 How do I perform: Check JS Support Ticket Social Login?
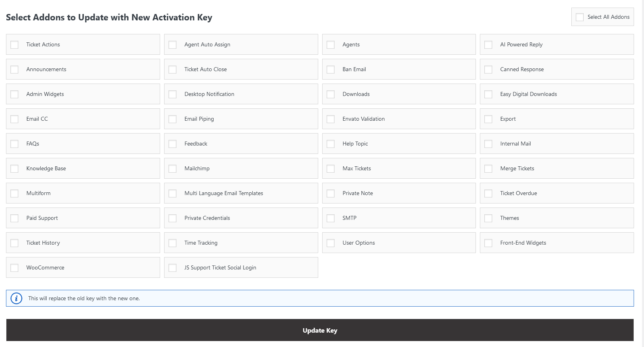[x=172, y=268]
